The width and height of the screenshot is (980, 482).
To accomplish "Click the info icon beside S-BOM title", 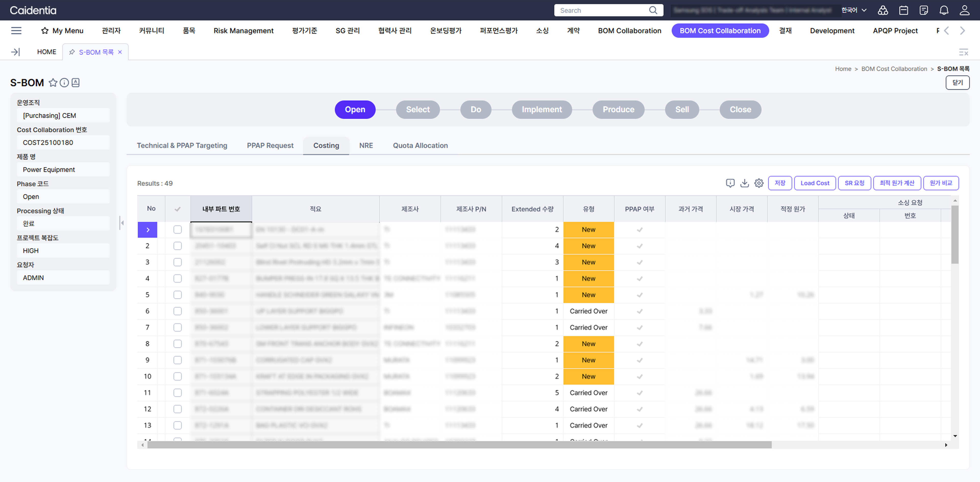I will click(x=64, y=82).
